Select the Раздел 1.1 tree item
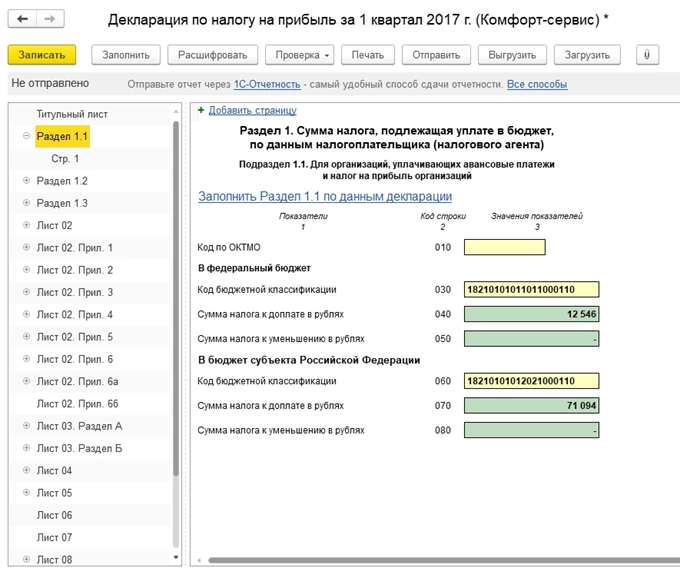This screenshot has width=680, height=568. tap(62, 136)
